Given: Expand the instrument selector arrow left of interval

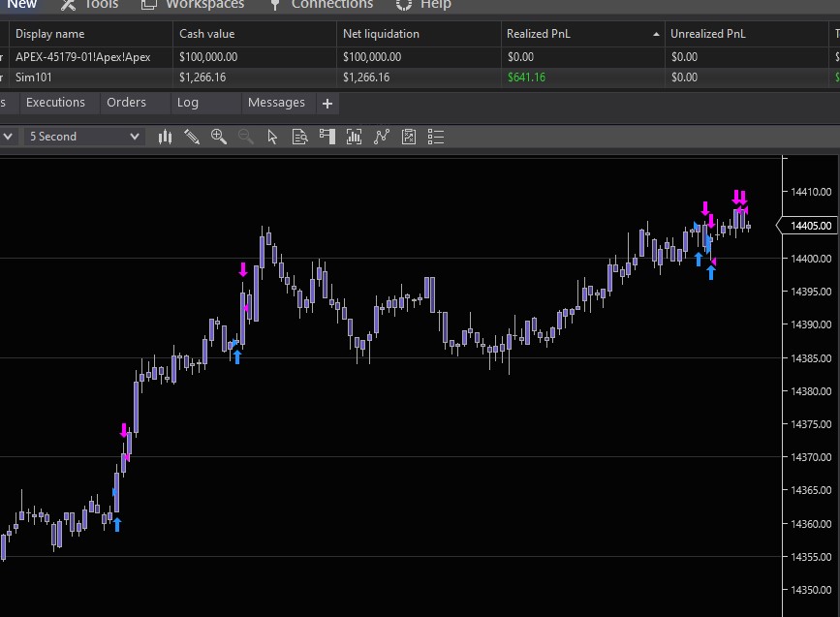Looking at the screenshot, I should point(8,137).
